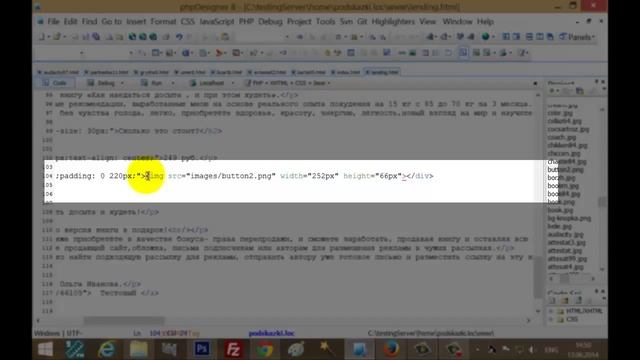Expand the Panels dropdown arrow
The height and width of the screenshot is (360, 640).
coord(593,37)
